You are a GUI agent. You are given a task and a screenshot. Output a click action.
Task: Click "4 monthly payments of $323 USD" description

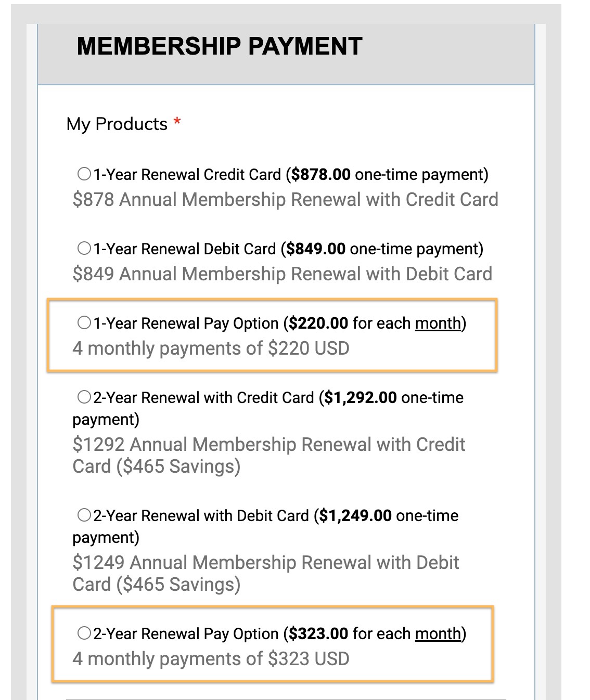click(211, 659)
